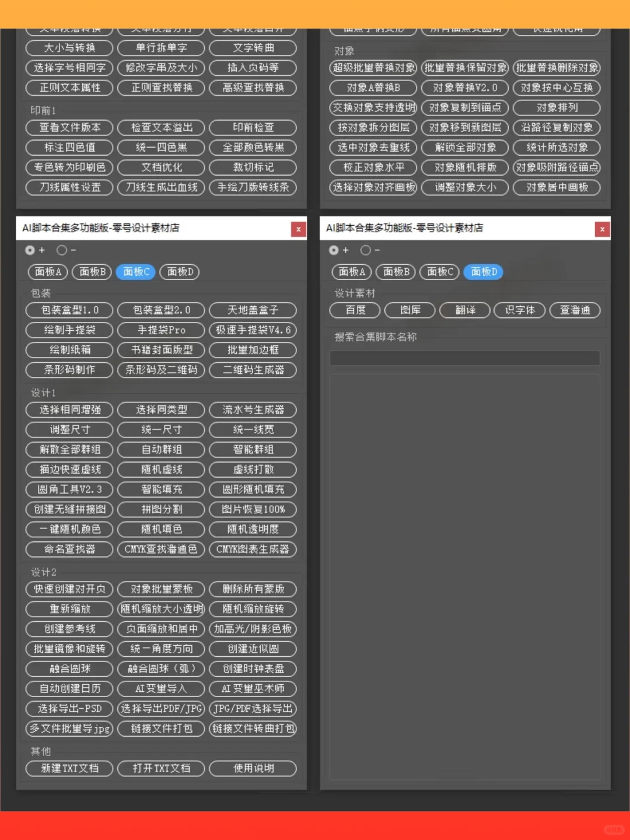Click 创建时钟表盘 button
Screen dimensions: 630x840
(253, 668)
